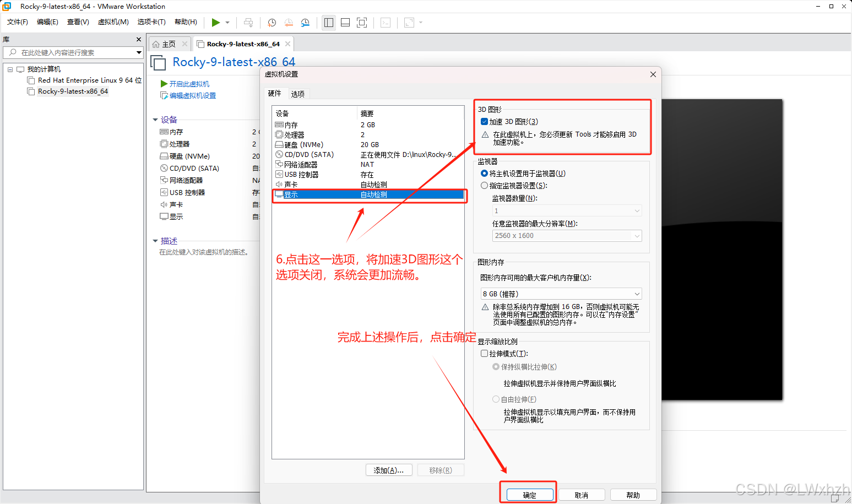Click 取消 button in settings dialog
This screenshot has width=852, height=504.
582,495
